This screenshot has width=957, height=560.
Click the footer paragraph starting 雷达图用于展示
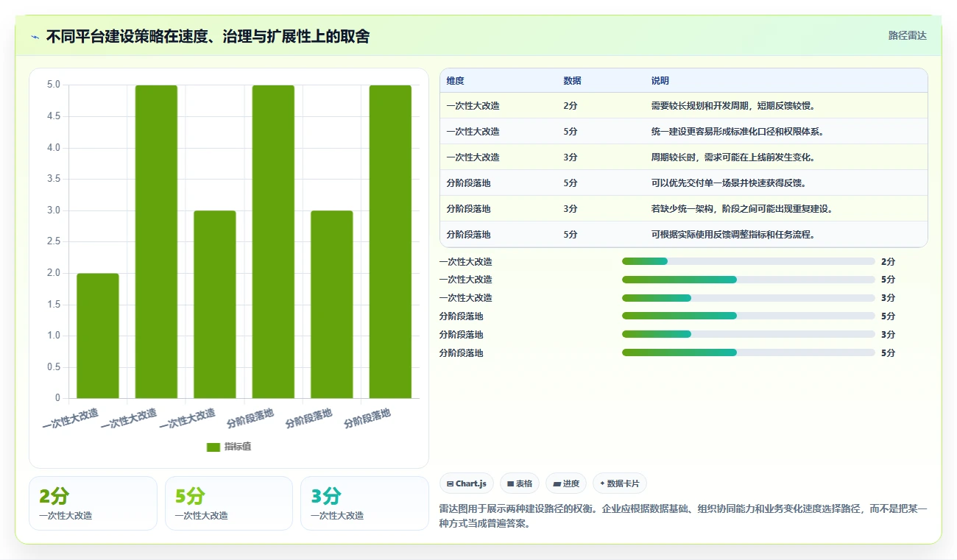tap(683, 517)
